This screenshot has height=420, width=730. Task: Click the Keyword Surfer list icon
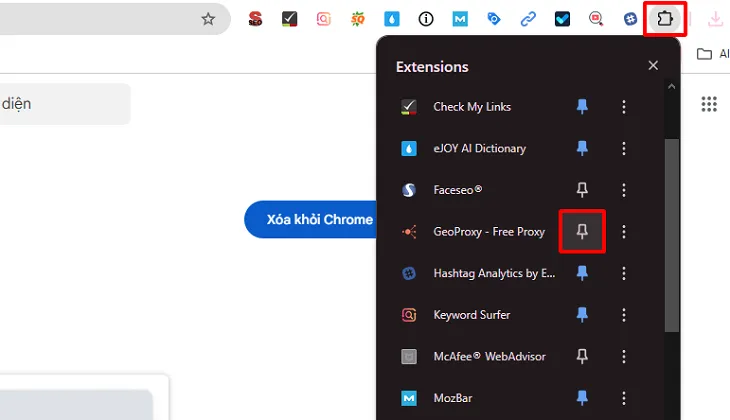[x=409, y=315]
